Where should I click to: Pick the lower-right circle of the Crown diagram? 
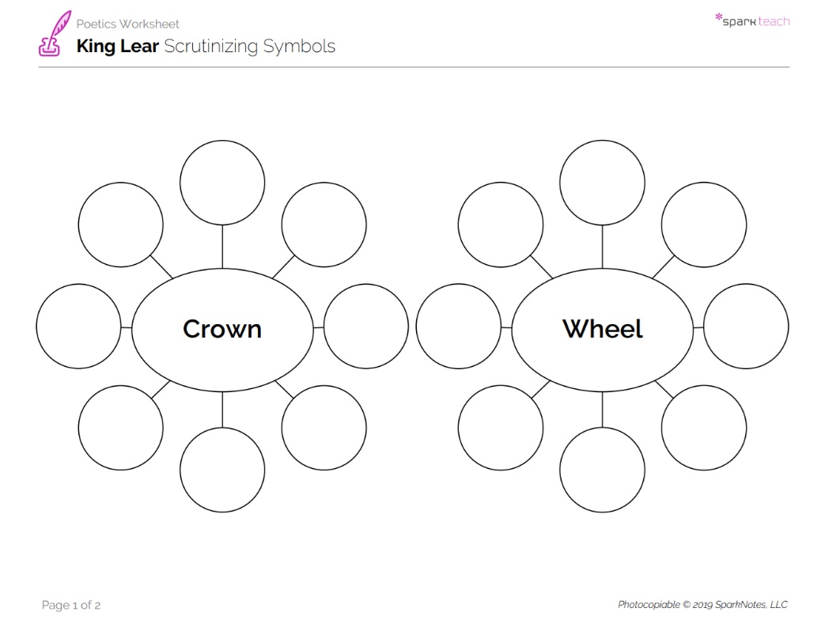click(x=324, y=428)
